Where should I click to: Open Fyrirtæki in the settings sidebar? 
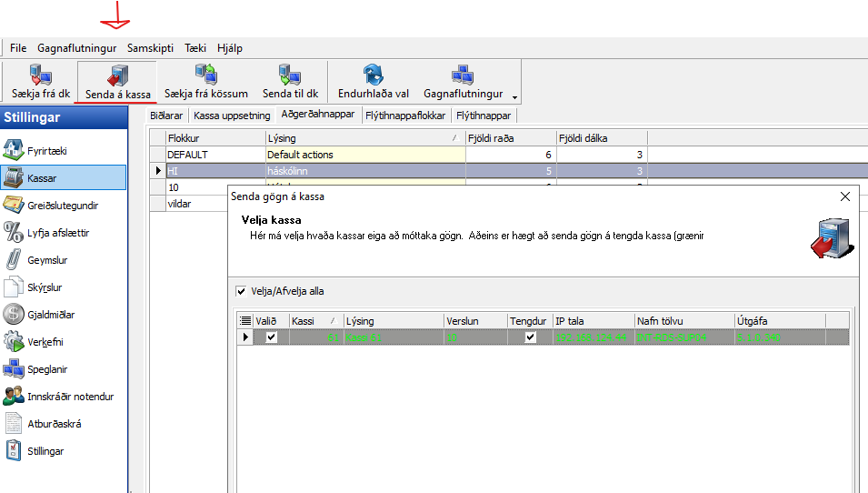coord(47,151)
